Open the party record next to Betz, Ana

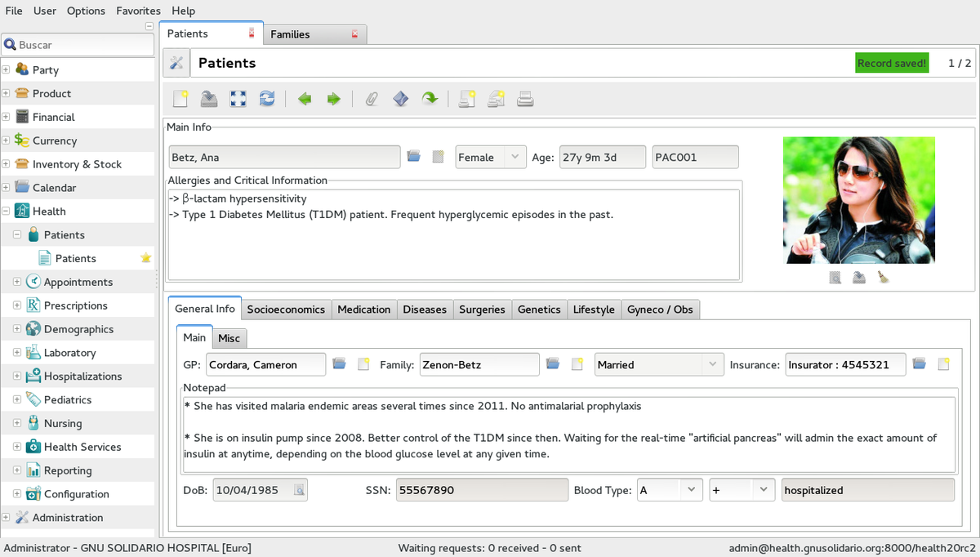point(414,157)
